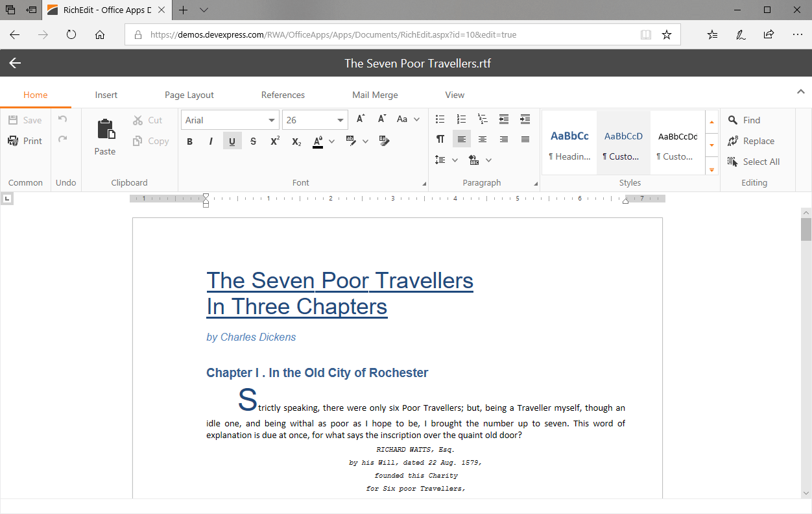Click the Print icon in Common group
The width and height of the screenshot is (812, 514).
25,141
